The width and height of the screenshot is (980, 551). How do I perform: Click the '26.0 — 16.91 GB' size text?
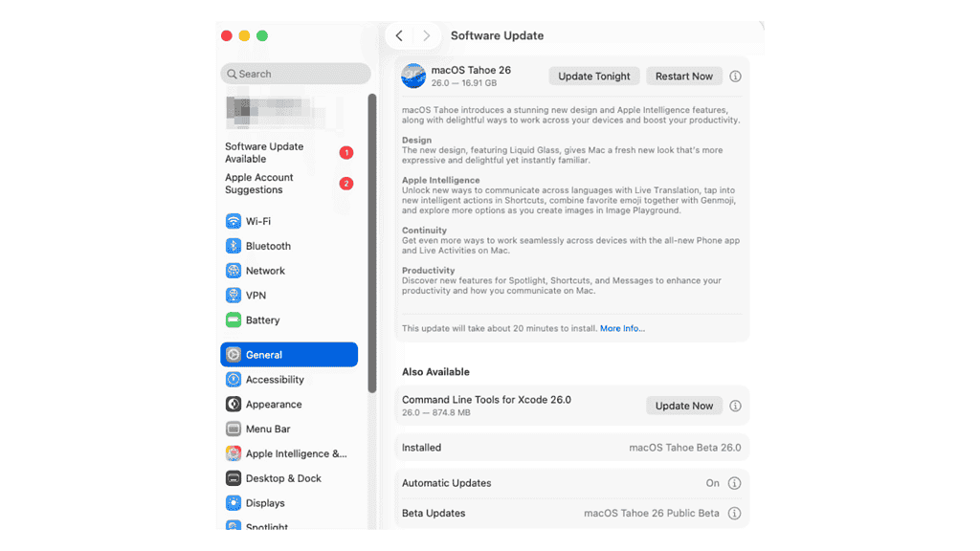pyautogui.click(x=464, y=83)
